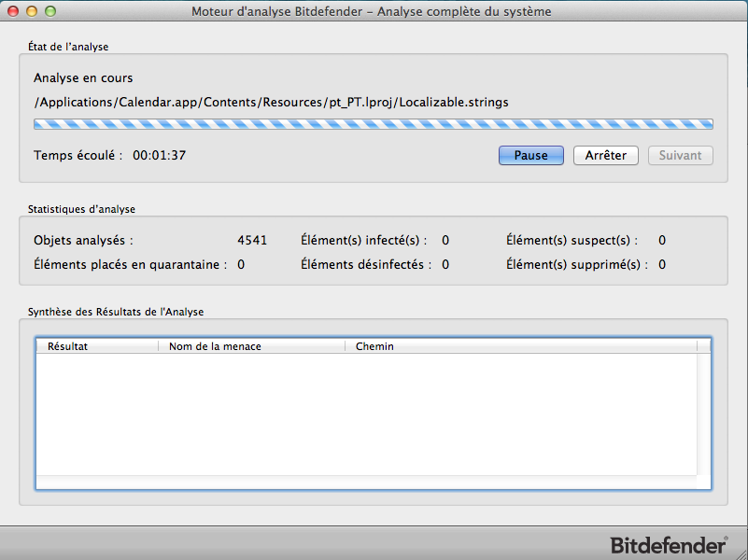Click the Élément(s) infecté(s) label
This screenshot has height=560, width=748.
[x=363, y=240]
